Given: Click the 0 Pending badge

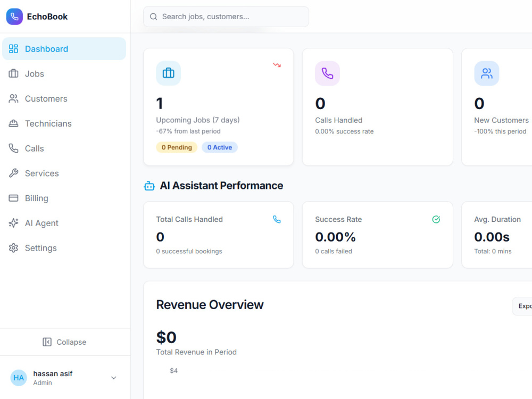Looking at the screenshot, I should [x=177, y=147].
